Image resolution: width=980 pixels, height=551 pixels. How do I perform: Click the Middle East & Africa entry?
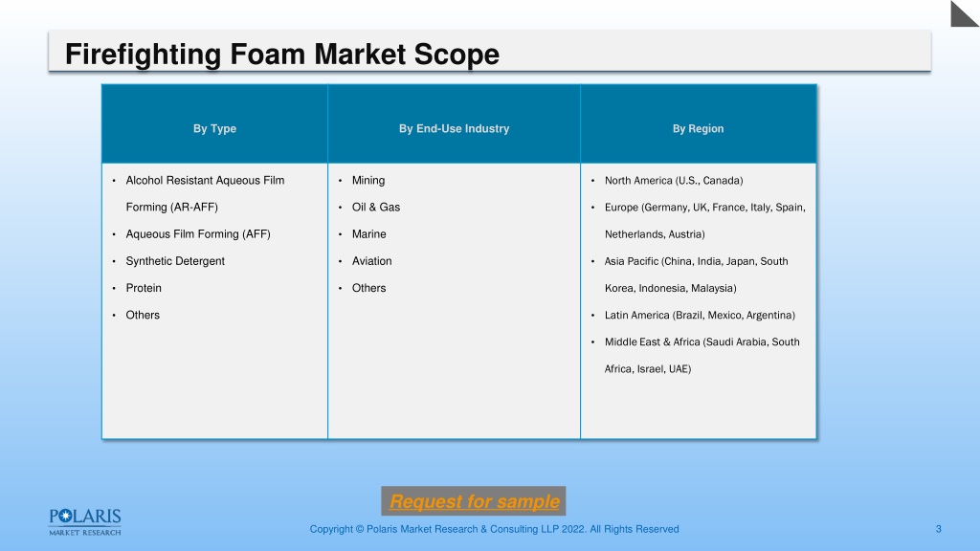pyautogui.click(x=702, y=356)
